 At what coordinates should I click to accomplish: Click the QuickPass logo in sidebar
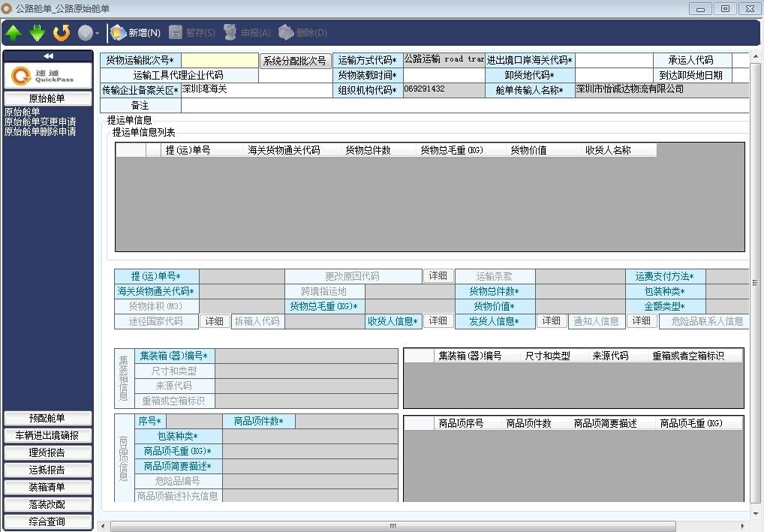48,76
